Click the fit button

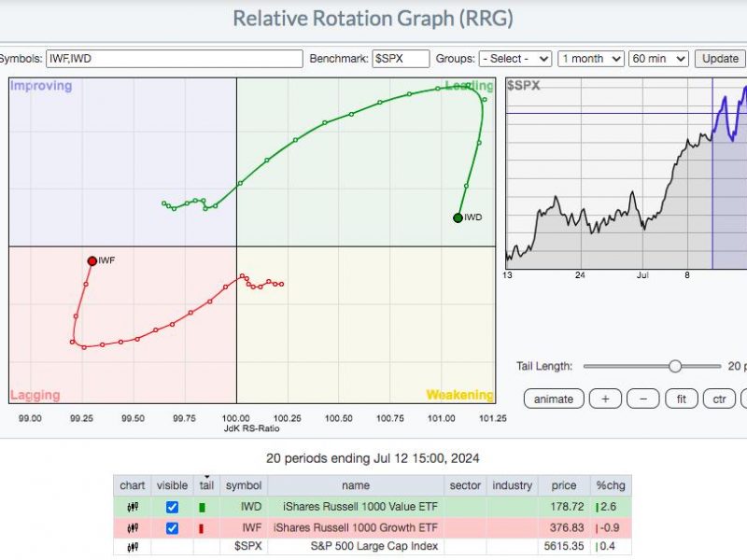(x=682, y=399)
